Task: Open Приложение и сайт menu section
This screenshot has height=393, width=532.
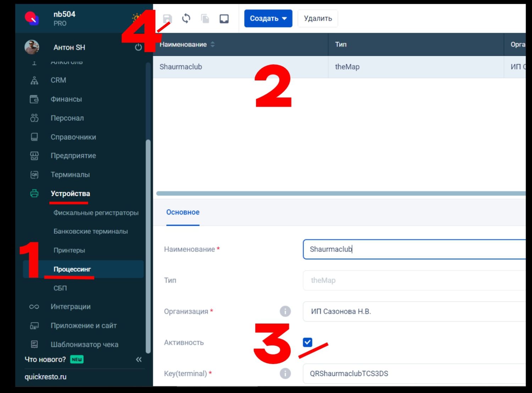Action: (83, 326)
